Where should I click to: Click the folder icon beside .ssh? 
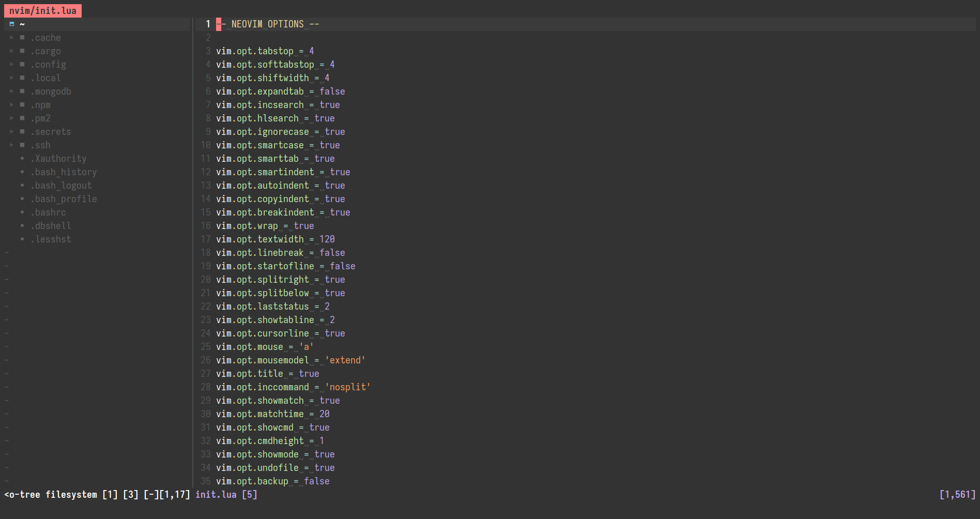(x=22, y=145)
